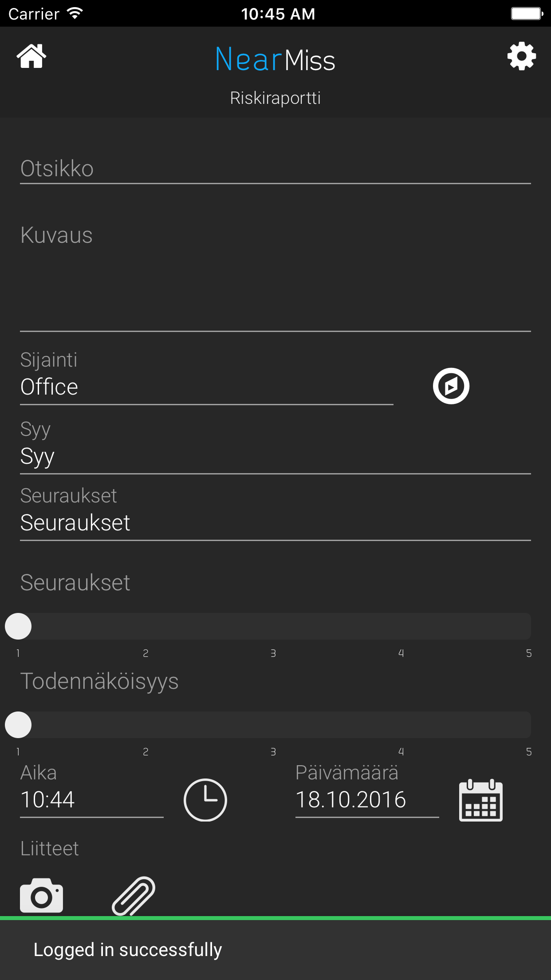The height and width of the screenshot is (980, 551).
Task: Set Seuraukset slider to level 3
Action: coord(273,626)
